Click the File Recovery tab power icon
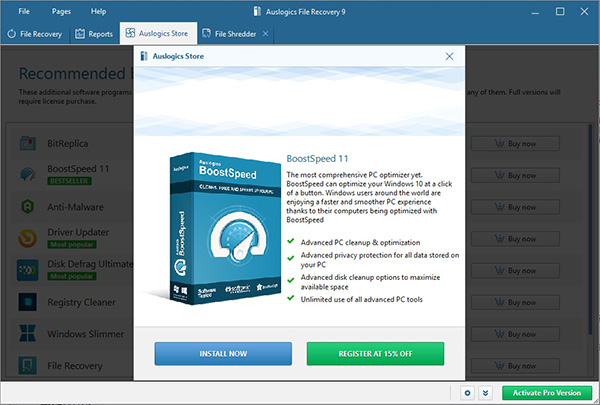The height and width of the screenshot is (405, 600). click(x=12, y=34)
